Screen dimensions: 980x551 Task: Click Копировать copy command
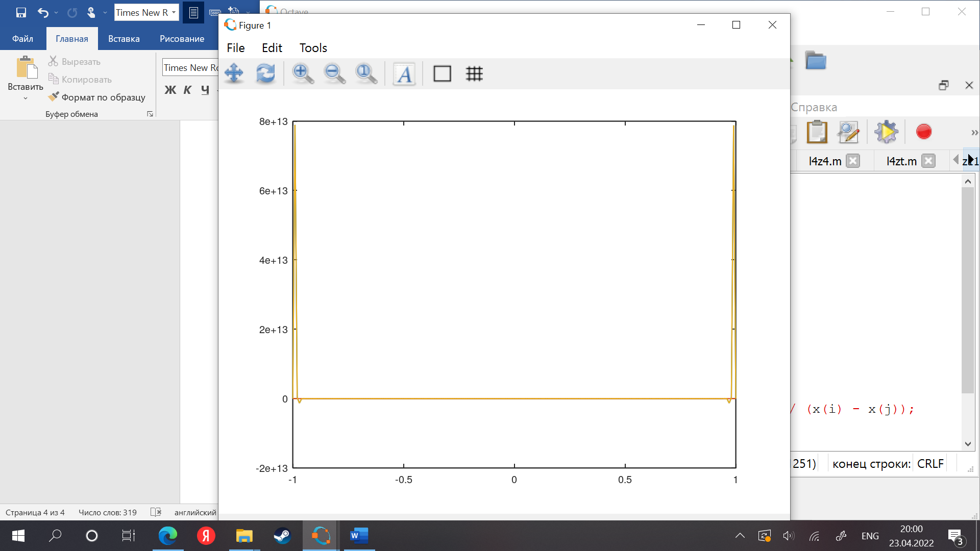[80, 80]
